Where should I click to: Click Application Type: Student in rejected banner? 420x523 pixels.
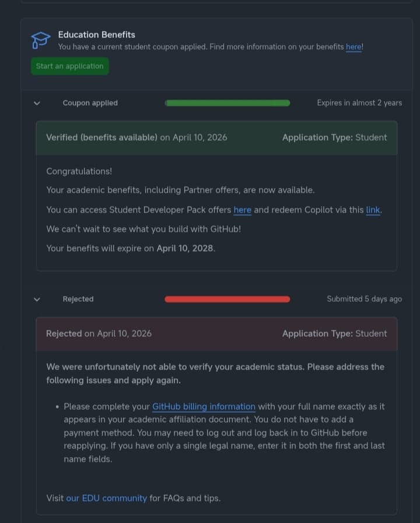point(334,333)
